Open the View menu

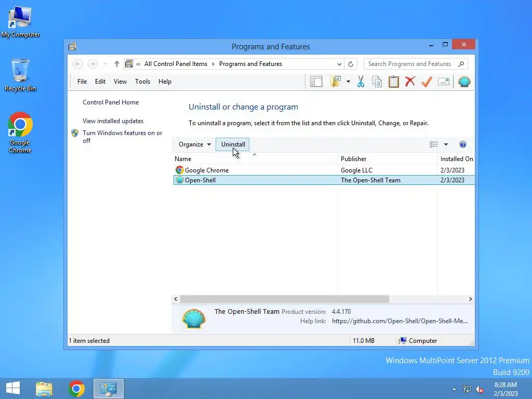(x=120, y=82)
